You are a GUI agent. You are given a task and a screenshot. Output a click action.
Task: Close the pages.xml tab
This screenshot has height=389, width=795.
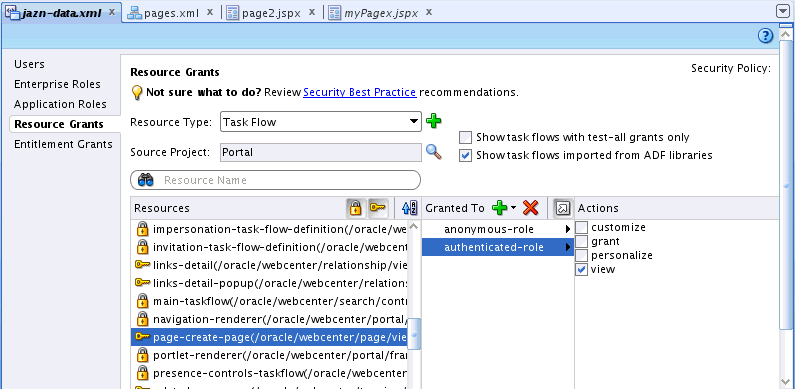click(x=209, y=12)
